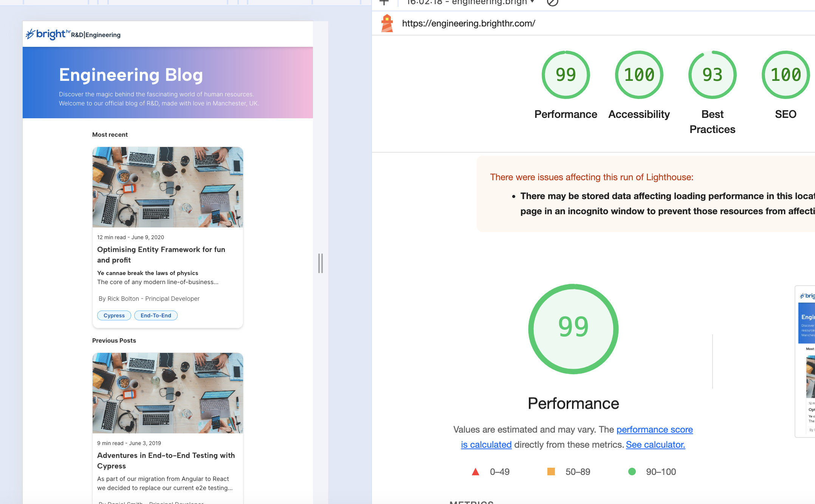Open the See calculator link
This screenshot has width=815, height=504.
(655, 445)
